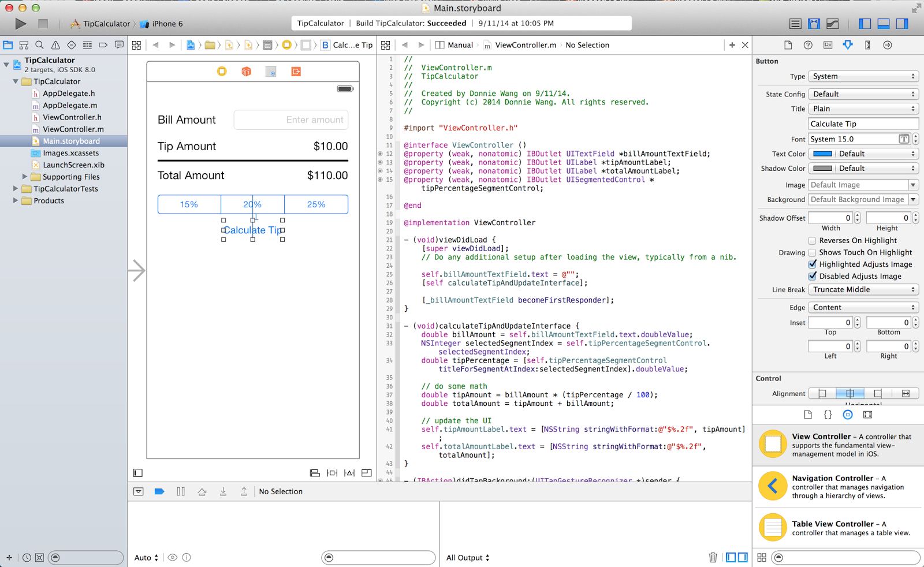The width and height of the screenshot is (924, 567).
Task: Click the Bill Amount text field
Action: (x=290, y=120)
